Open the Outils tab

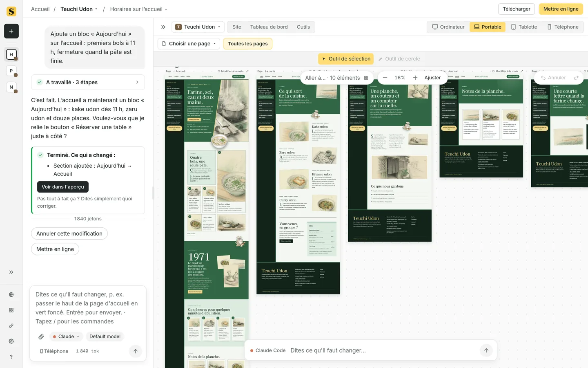pos(303,27)
